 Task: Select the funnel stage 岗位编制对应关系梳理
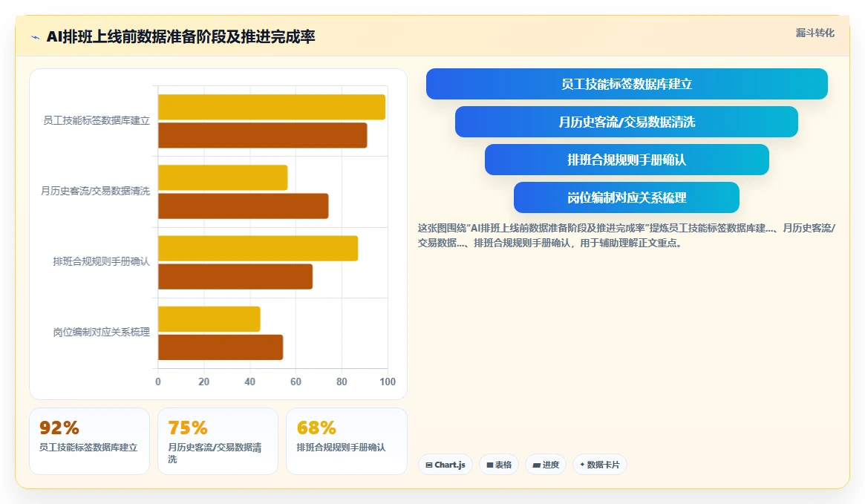click(627, 197)
